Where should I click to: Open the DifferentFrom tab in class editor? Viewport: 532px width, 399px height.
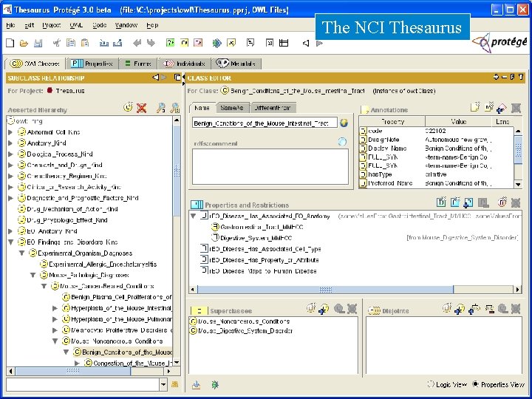click(x=273, y=108)
